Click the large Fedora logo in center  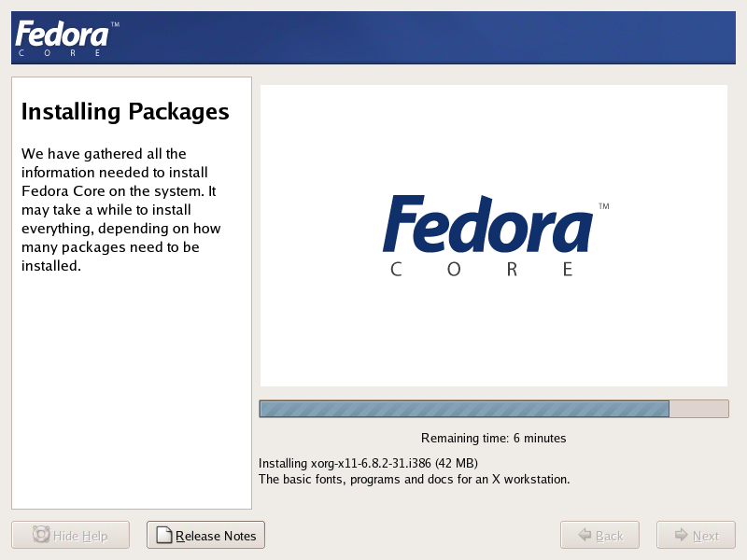tap(496, 236)
